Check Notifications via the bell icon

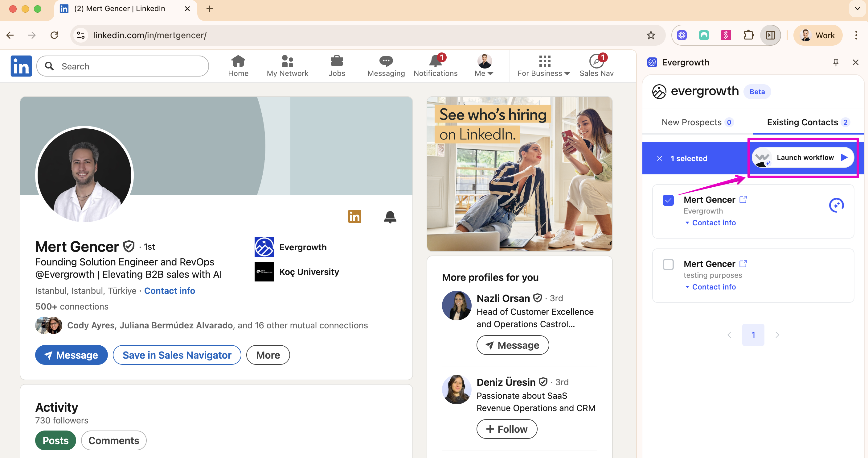coord(435,62)
